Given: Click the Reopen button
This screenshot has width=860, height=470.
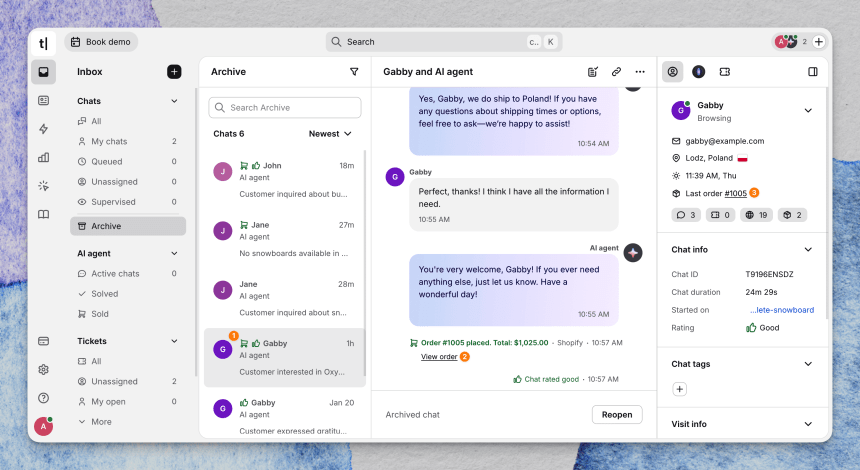Looking at the screenshot, I should 617,415.
